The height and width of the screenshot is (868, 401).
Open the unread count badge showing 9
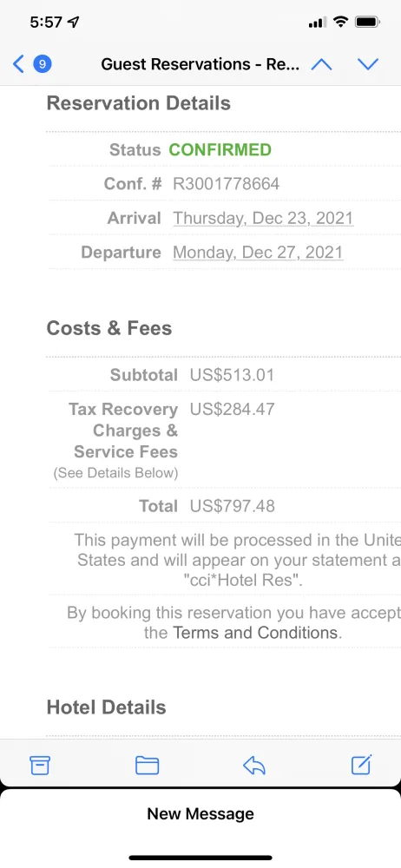[43, 64]
